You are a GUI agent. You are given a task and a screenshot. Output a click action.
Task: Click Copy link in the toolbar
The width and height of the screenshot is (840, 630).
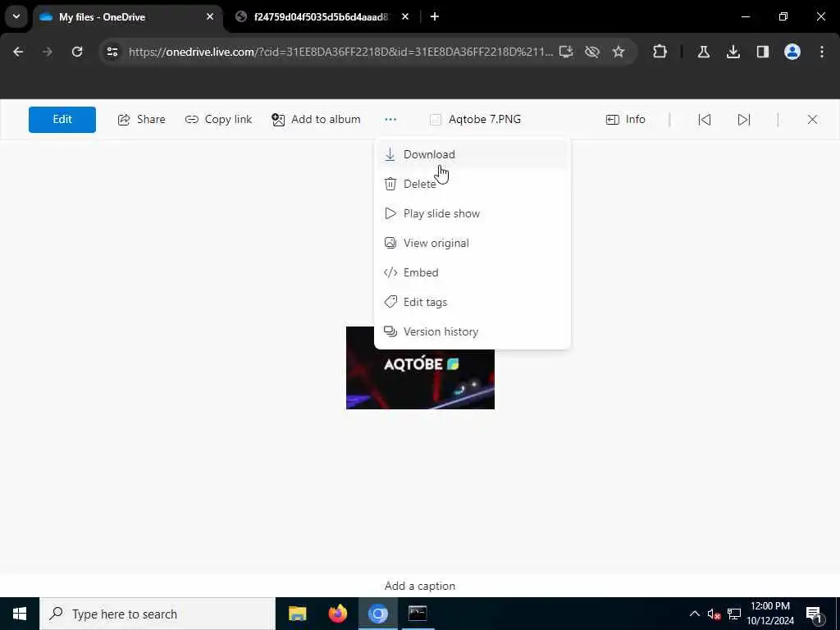pos(218,120)
